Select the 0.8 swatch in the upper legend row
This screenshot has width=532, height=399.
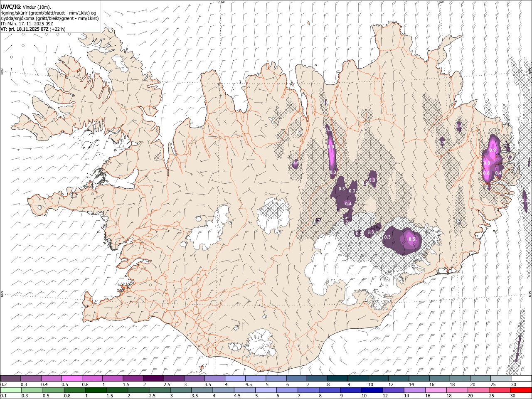(92, 378)
